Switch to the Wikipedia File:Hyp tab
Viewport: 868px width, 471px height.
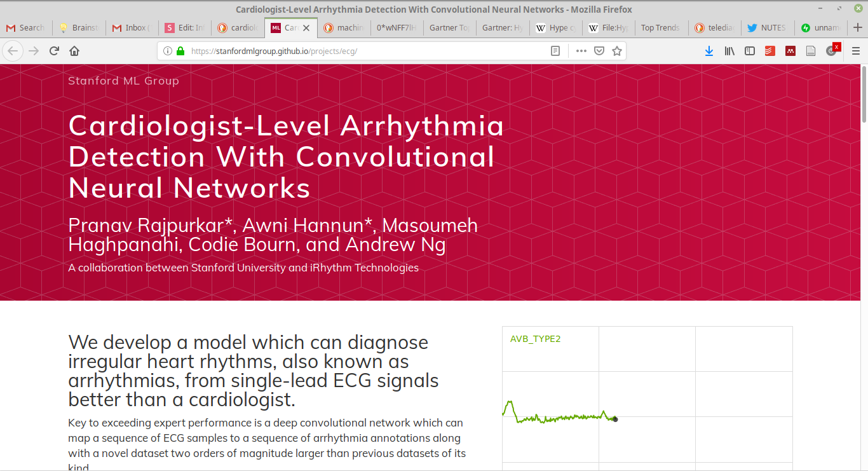click(609, 28)
